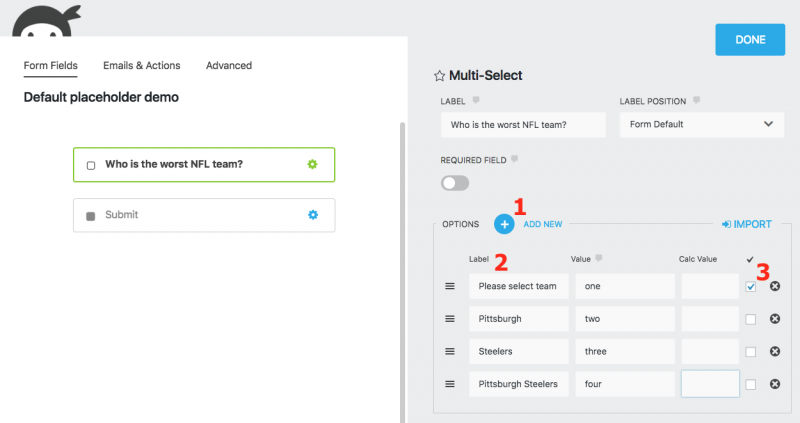The image size is (800, 423).
Task: Click the blue plus add option button
Action: 504,224
